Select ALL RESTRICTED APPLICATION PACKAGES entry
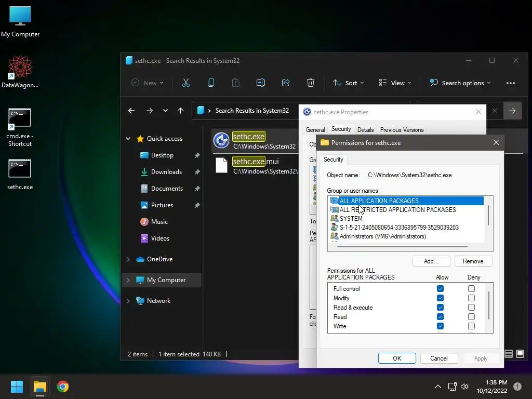Image resolution: width=532 pixels, height=399 pixels. click(397, 210)
